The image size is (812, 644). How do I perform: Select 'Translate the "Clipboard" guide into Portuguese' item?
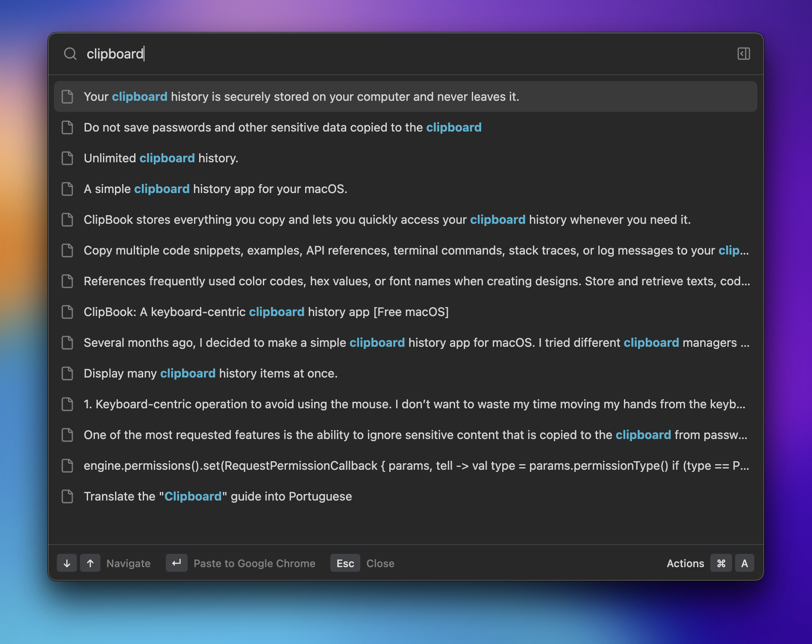coord(406,496)
